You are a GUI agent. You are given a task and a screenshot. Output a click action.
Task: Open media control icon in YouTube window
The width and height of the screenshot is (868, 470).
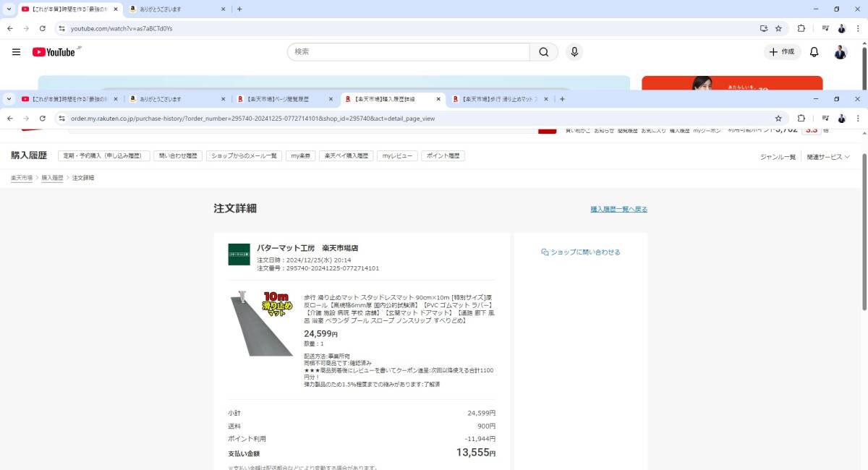(x=825, y=28)
